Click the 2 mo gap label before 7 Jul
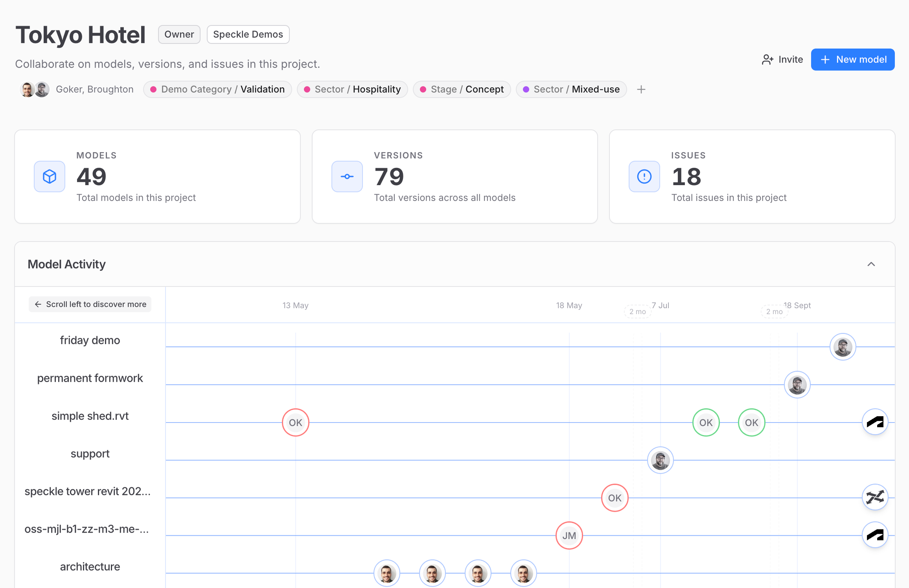 pos(637,312)
